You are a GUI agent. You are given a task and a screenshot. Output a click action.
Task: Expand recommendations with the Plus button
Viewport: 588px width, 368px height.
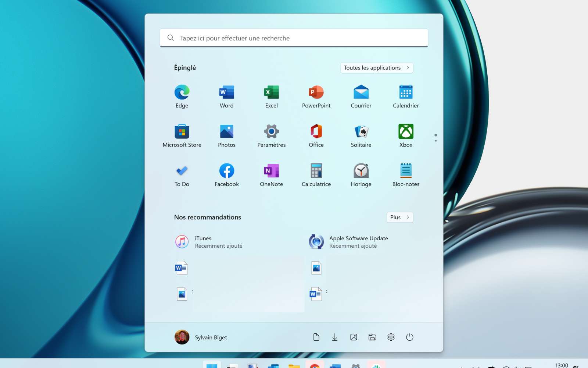click(x=400, y=217)
